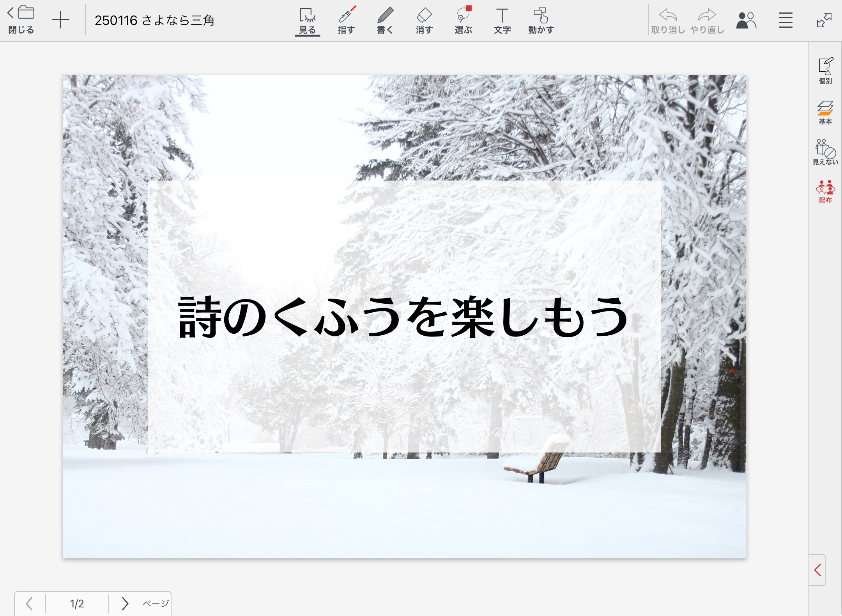This screenshot has width=842, height=616.
Task: Select the 動かす (move) tool
Action: (x=541, y=20)
